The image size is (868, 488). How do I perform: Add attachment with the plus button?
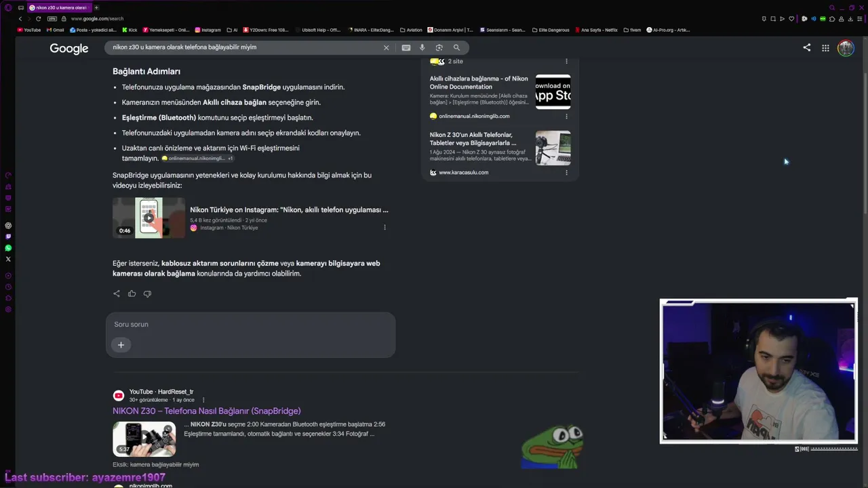coord(121,345)
